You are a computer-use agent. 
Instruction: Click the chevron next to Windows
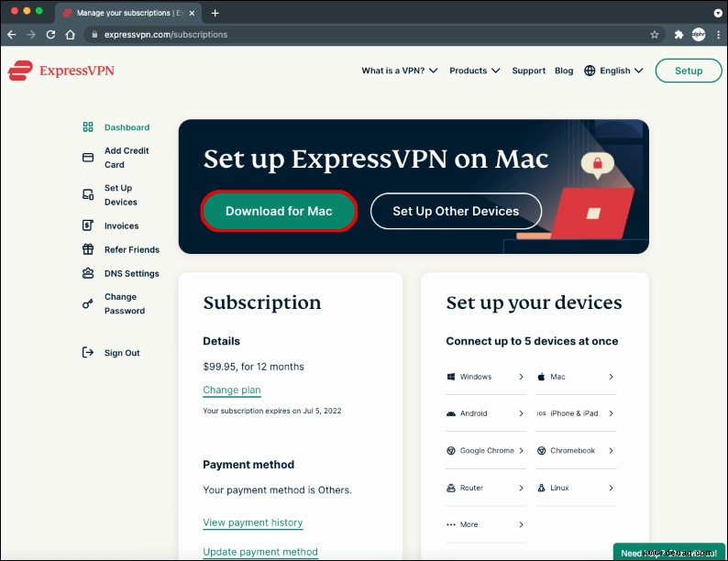tap(521, 377)
